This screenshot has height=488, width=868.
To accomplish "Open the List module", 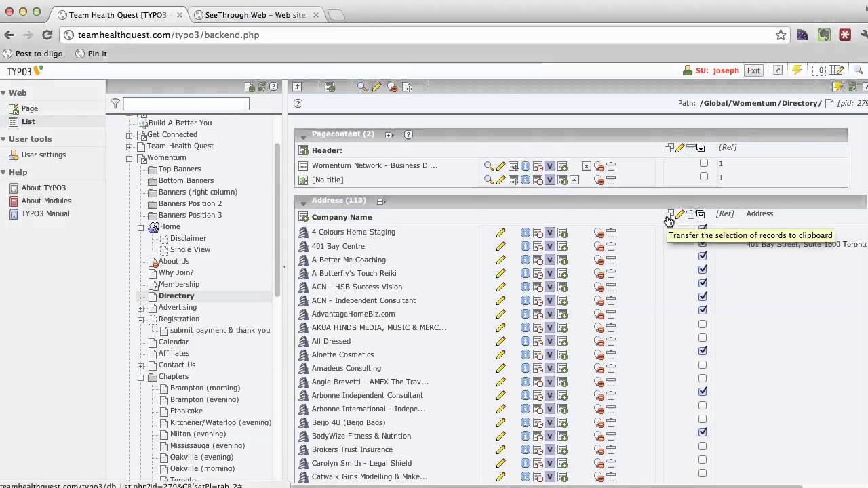I will [x=28, y=121].
